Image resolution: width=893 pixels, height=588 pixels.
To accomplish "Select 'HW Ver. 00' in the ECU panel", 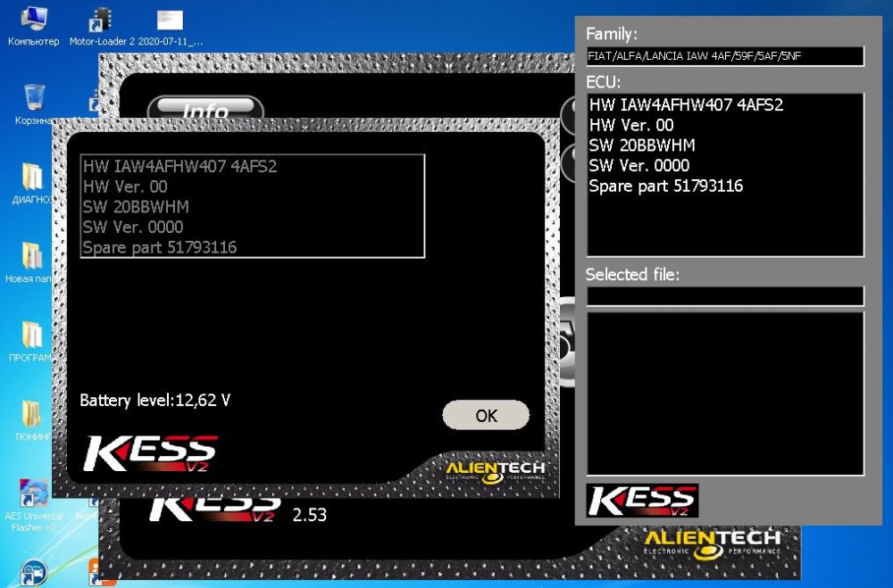I will [x=631, y=125].
